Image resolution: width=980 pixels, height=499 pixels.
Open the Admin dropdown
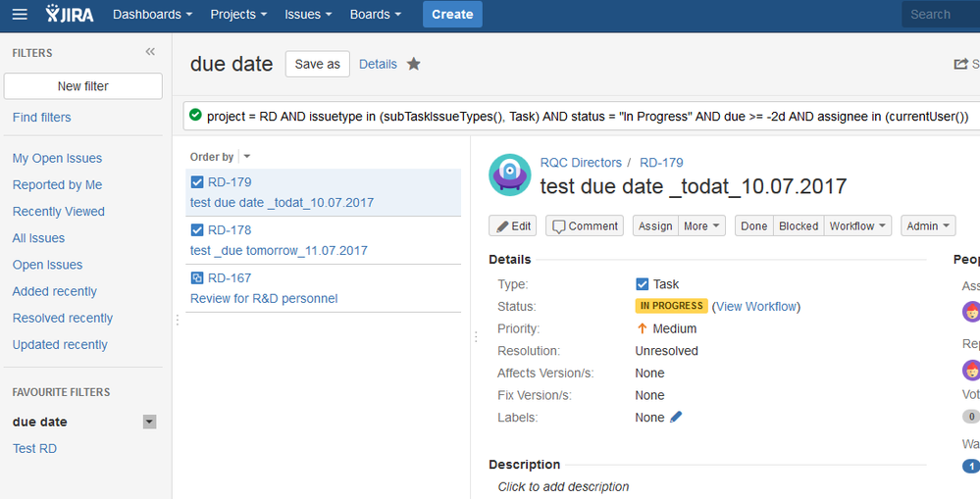928,226
